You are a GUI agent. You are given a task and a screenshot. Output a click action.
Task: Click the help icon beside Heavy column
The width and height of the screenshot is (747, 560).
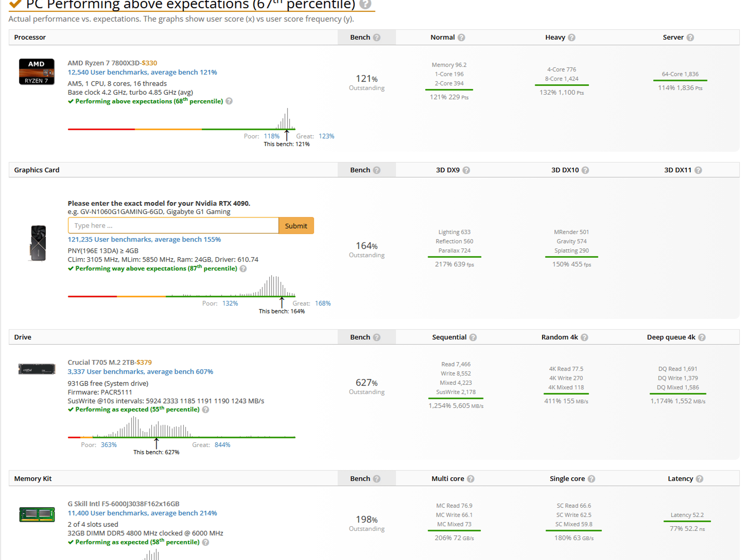pyautogui.click(x=572, y=38)
